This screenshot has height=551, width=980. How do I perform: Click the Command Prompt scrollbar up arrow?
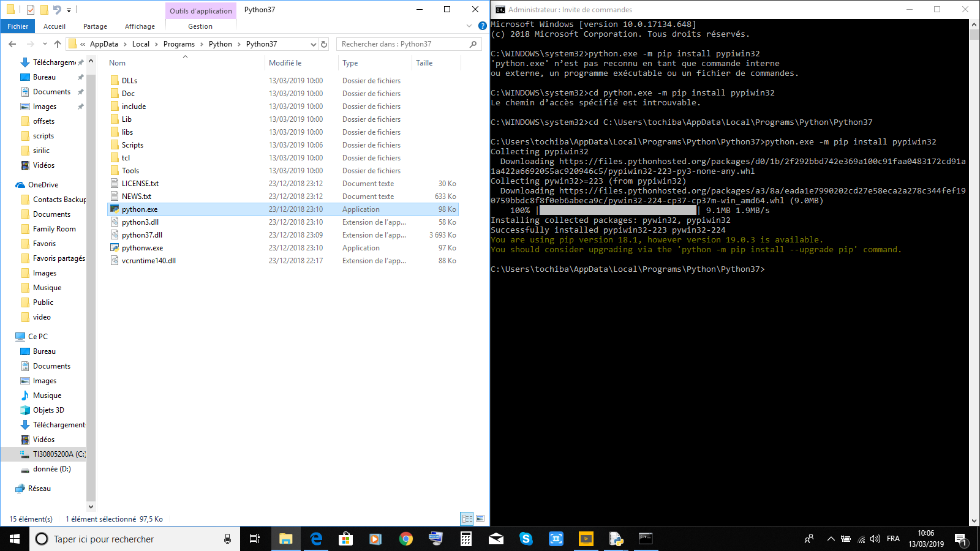click(x=974, y=24)
